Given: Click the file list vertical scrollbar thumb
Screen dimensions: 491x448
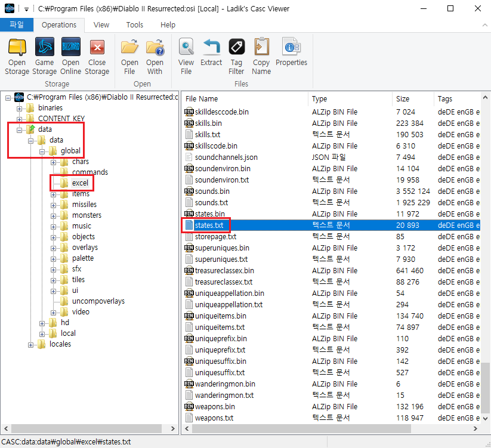Looking at the screenshot, I should [485, 388].
